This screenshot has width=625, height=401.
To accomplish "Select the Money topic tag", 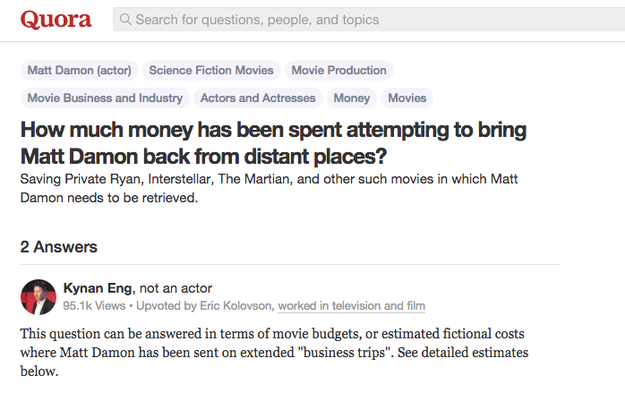I will coord(351,98).
